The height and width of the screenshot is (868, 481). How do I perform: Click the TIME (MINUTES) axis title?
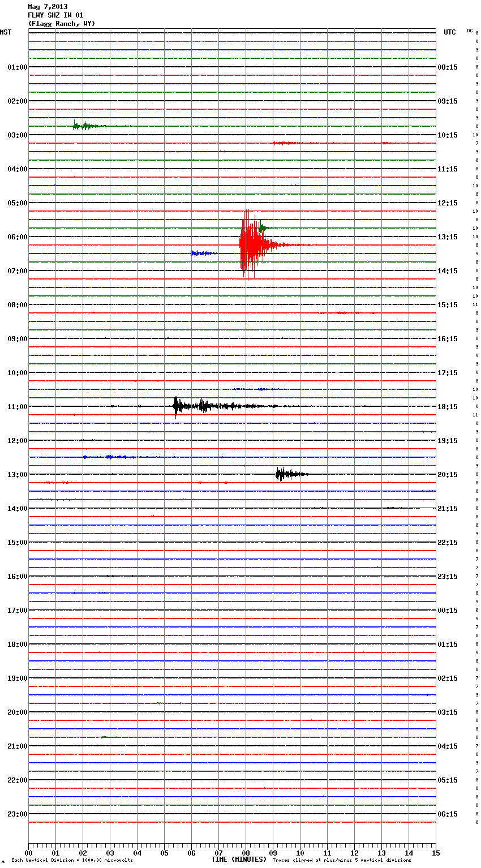pyautogui.click(x=239, y=860)
